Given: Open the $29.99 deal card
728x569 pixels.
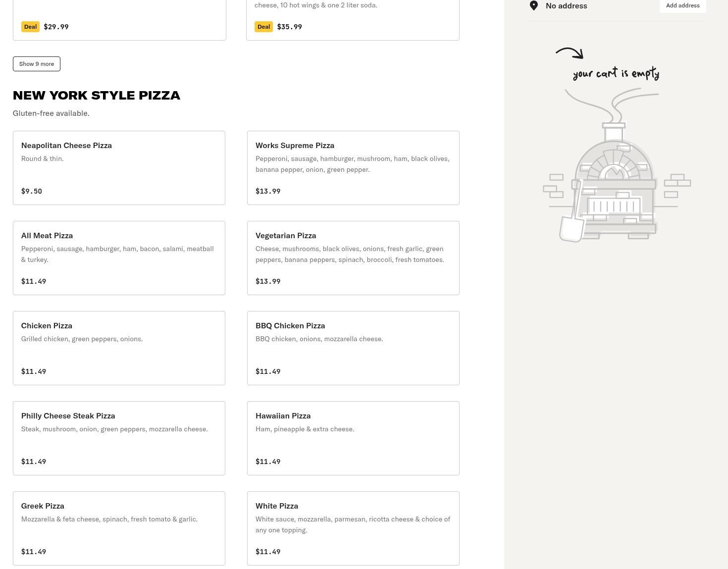Looking at the screenshot, I should 119,20.
